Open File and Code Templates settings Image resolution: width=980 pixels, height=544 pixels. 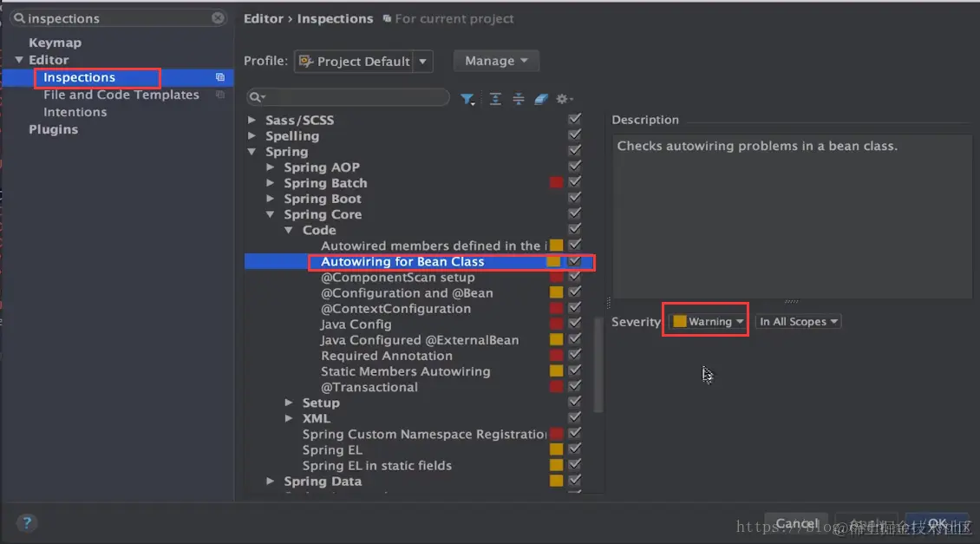[x=121, y=95]
